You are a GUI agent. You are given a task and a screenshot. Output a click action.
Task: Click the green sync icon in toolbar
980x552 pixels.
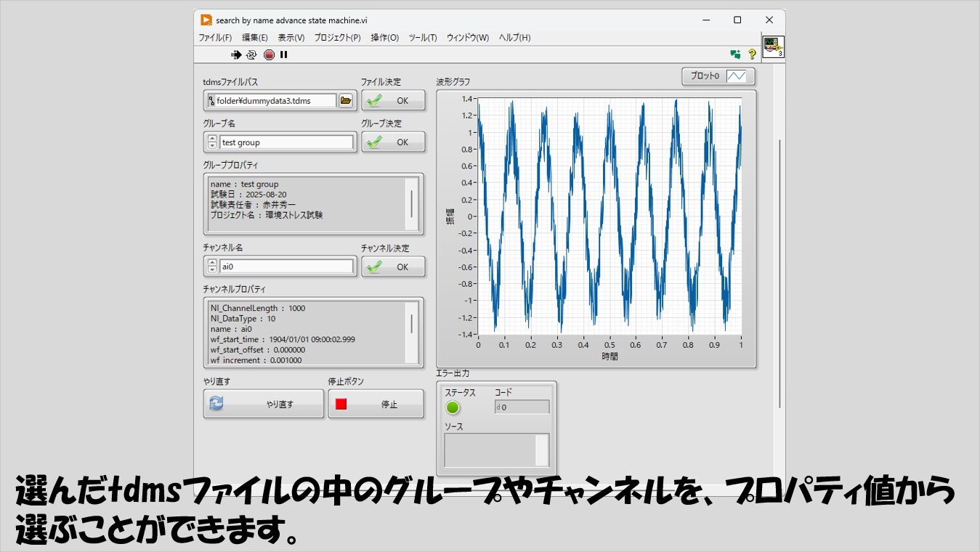735,54
